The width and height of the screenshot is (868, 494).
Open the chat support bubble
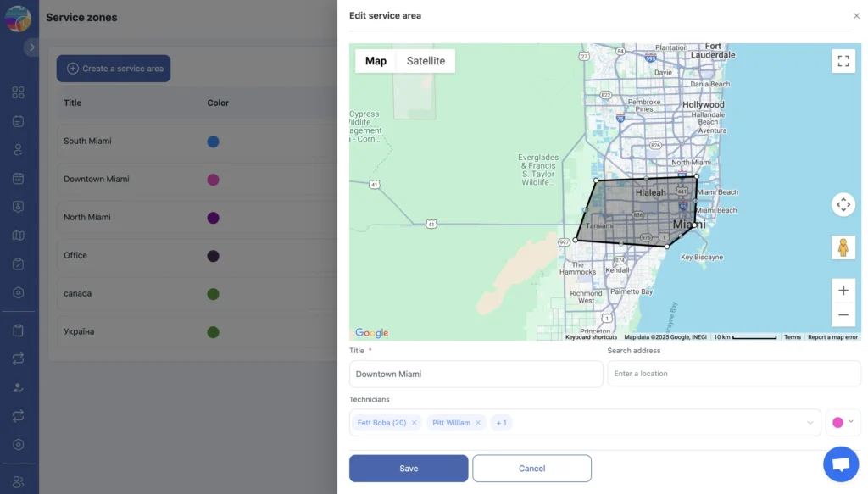click(840, 464)
